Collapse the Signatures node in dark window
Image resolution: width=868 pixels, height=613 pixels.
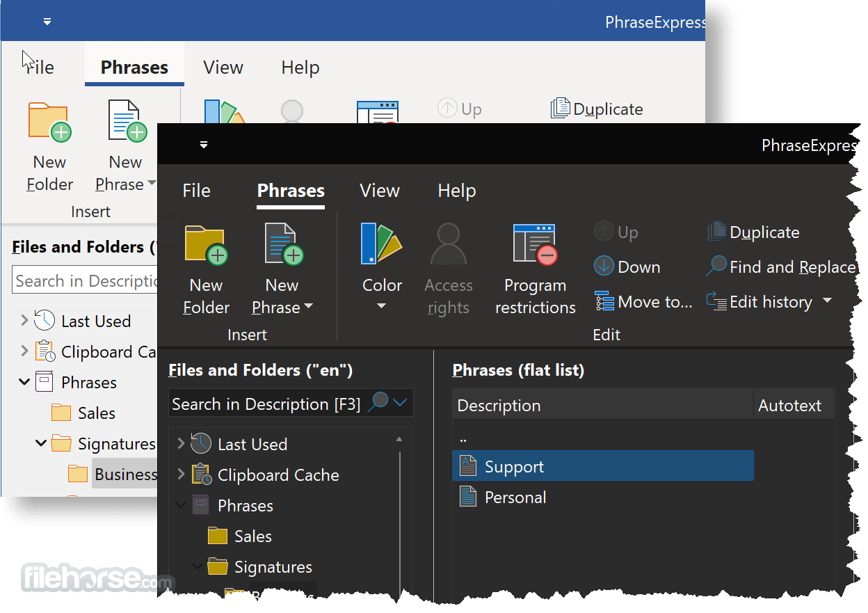point(198,566)
